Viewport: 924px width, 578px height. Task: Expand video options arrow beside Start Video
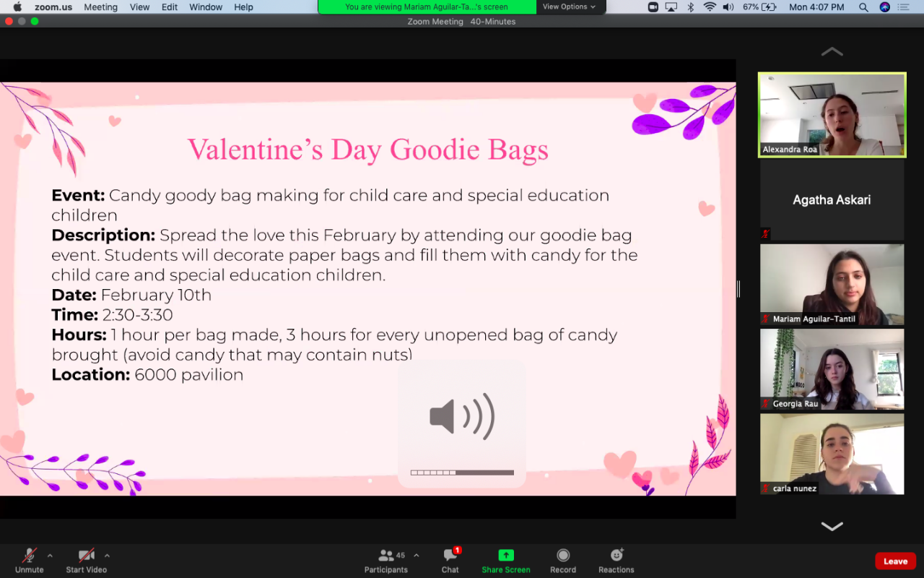point(107,556)
